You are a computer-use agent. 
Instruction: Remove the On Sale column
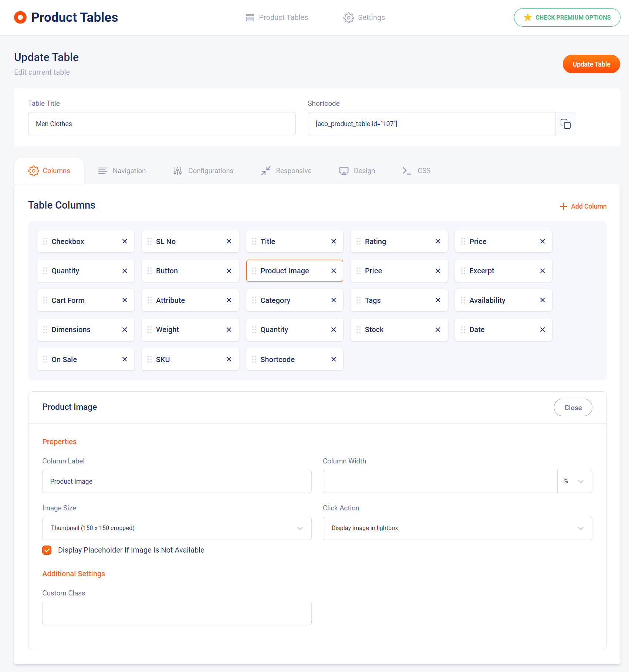[x=125, y=359]
